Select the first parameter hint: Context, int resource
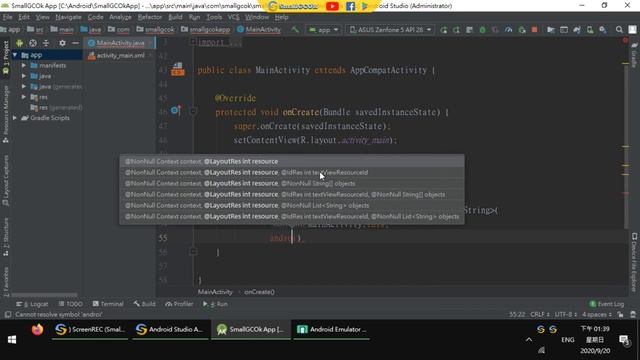Viewport: 640px width, 360px height. (x=292, y=162)
